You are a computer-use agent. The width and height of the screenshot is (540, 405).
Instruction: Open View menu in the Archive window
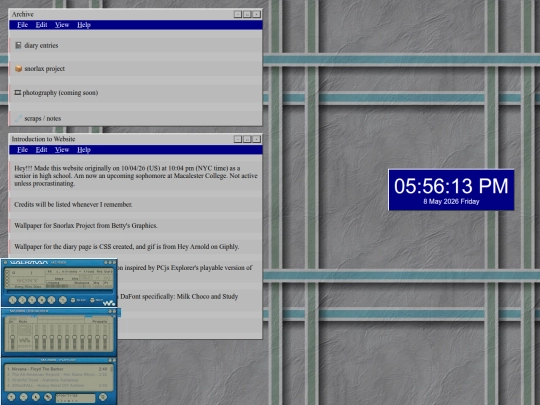point(62,25)
